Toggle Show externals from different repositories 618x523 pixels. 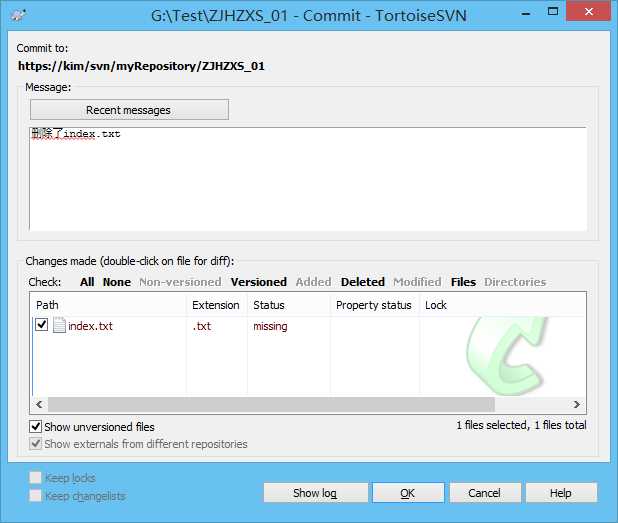tap(35, 444)
